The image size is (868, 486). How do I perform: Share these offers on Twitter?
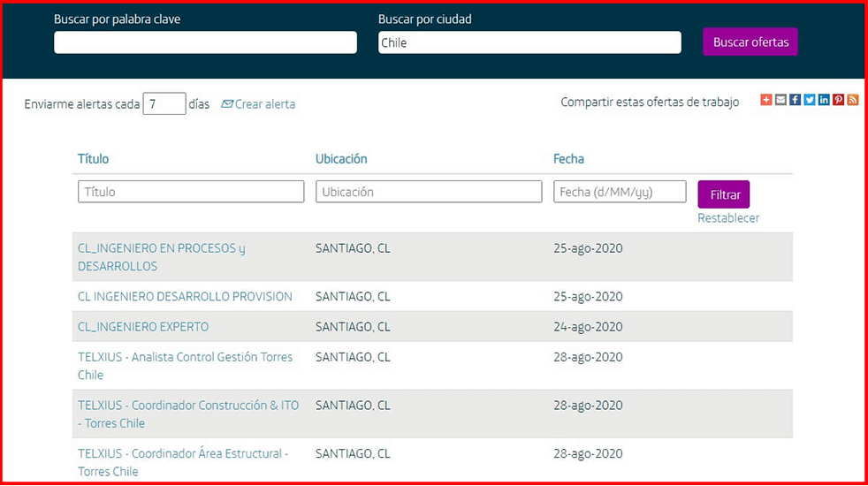810,100
